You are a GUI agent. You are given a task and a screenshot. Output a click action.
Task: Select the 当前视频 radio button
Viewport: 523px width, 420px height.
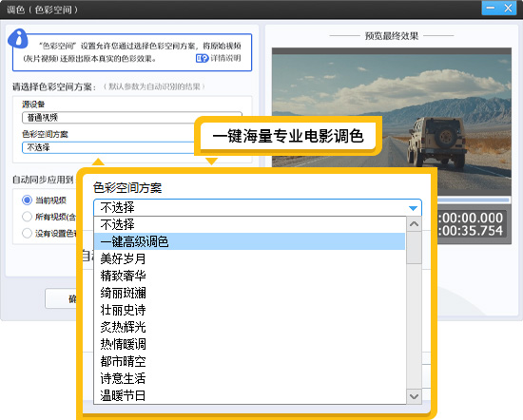click(27, 200)
